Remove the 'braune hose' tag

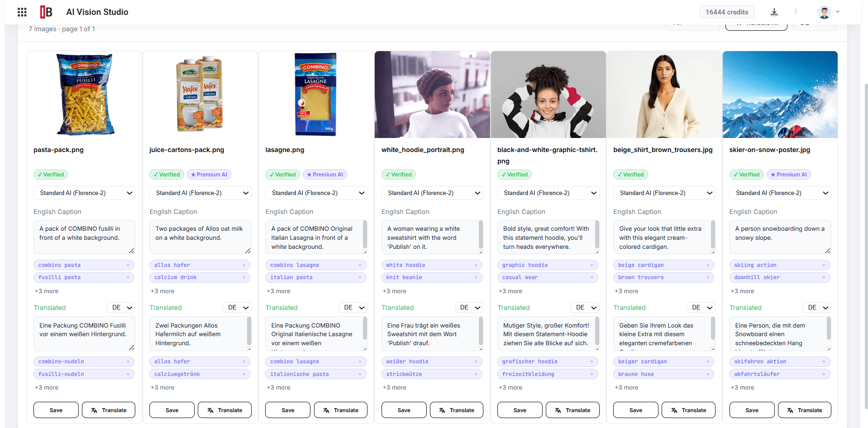(x=708, y=374)
